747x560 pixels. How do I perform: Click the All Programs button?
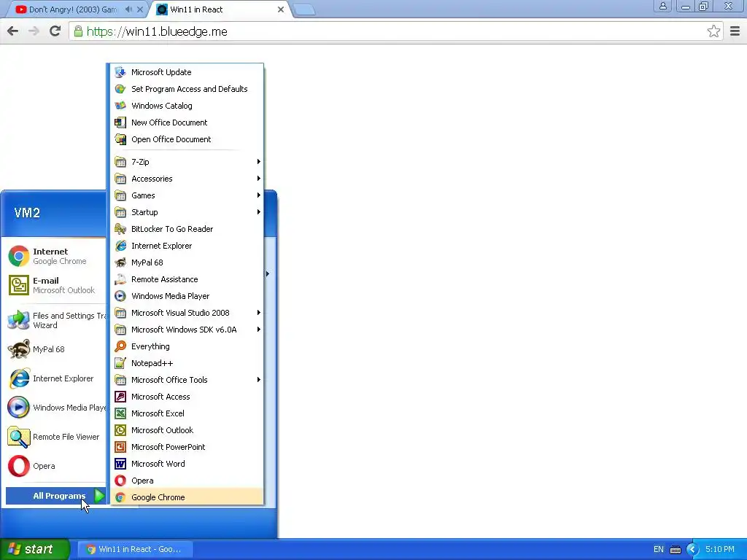(55, 496)
